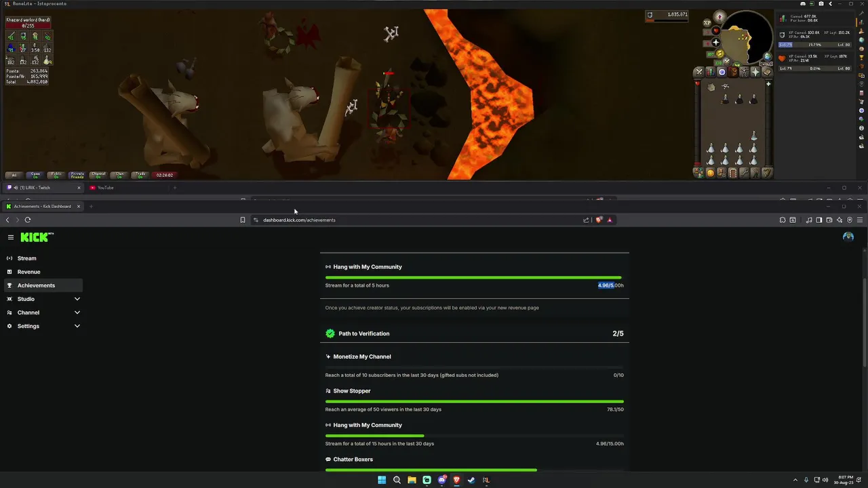Click the world map globe by minimap

[767, 56]
